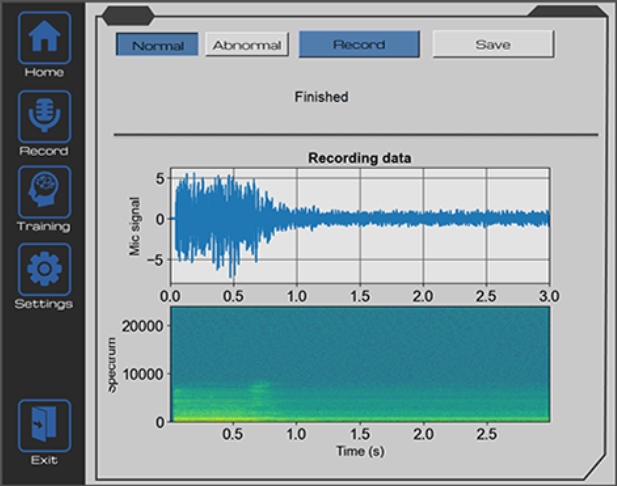617x486 pixels.
Task: Click the Settings text label in sidebar
Action: click(x=44, y=304)
